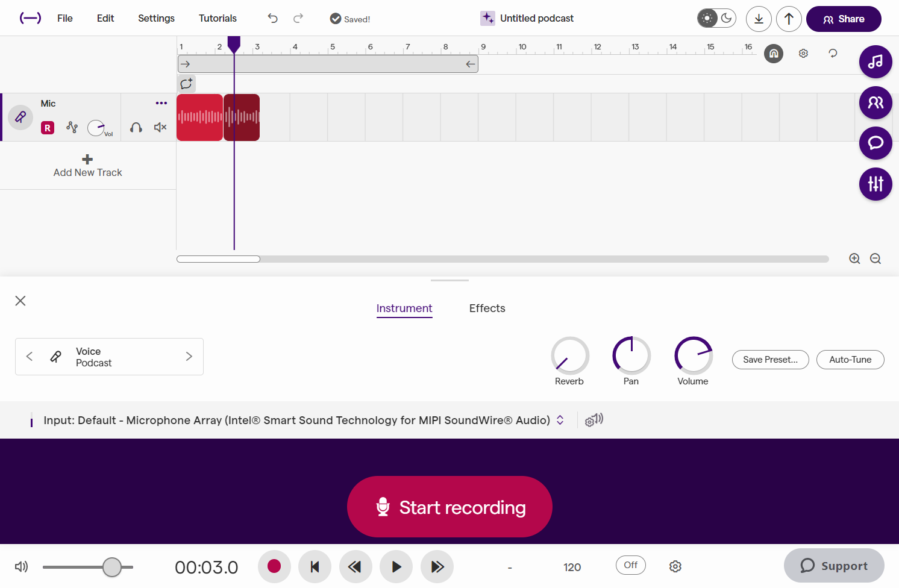
Task: Toggle record arm R on Mic track
Action: point(48,128)
